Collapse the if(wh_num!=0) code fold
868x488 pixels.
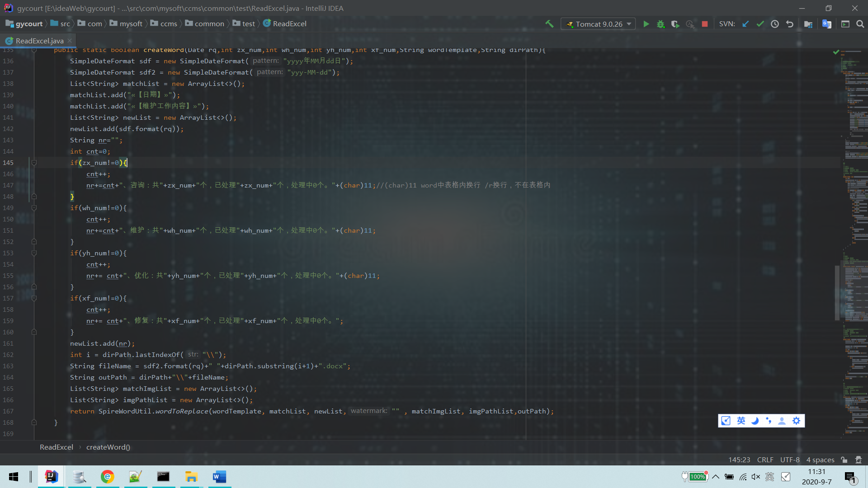coord(34,208)
